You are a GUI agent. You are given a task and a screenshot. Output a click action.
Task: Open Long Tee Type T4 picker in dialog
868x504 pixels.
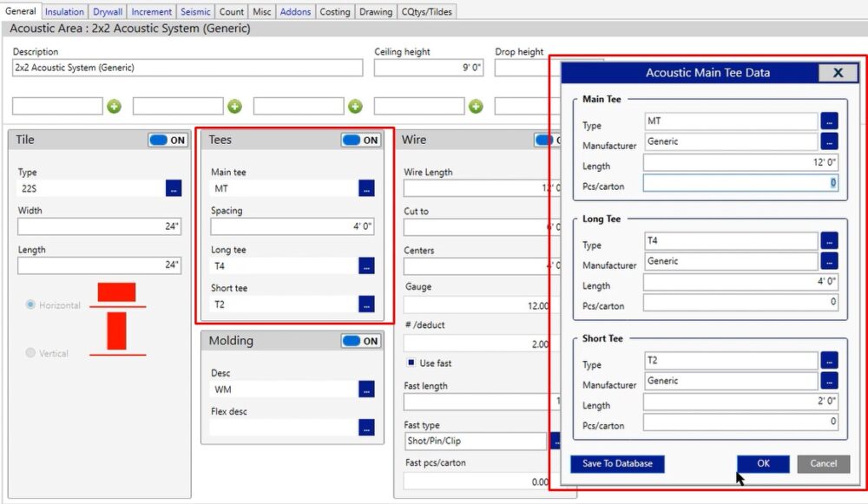(x=829, y=240)
